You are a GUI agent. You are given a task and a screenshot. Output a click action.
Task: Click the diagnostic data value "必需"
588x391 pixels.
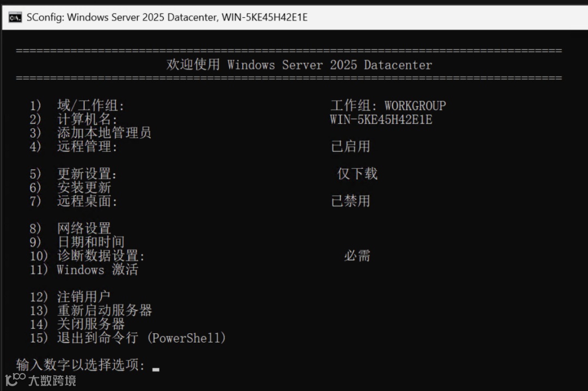(x=357, y=255)
